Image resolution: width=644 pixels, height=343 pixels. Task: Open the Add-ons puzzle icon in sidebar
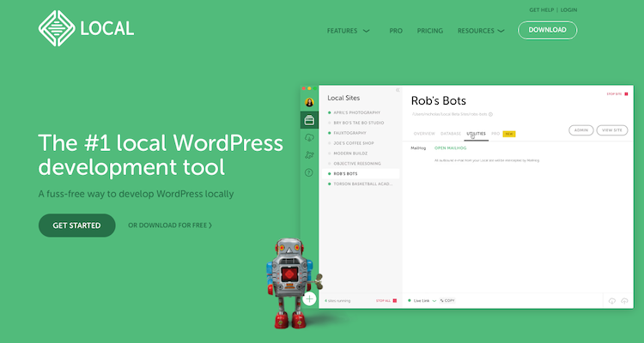(309, 155)
